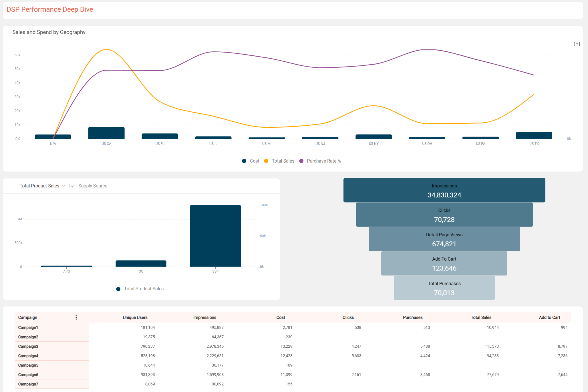Open the Total Product Sales metric dropdown
Viewport: 588px width, 392px height.
[x=42, y=186]
